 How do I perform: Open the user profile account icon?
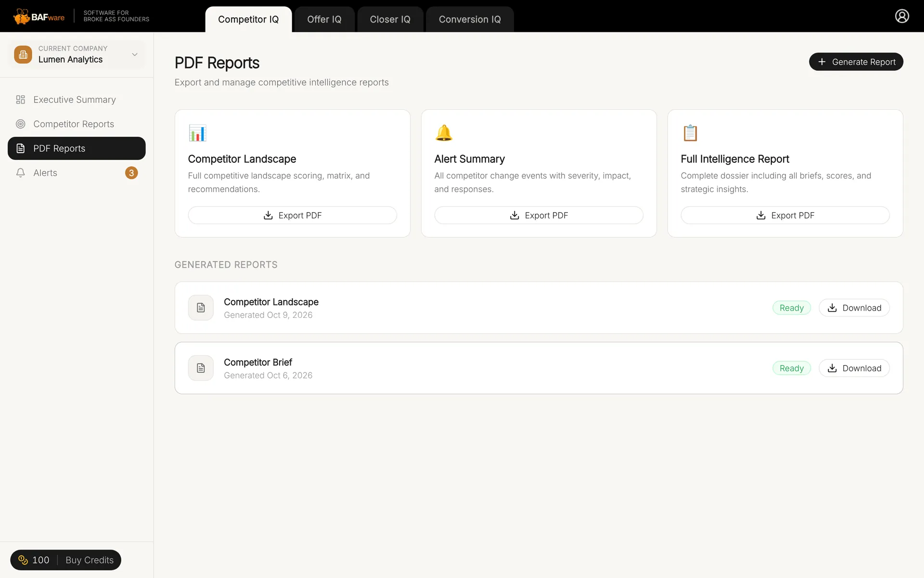(902, 16)
